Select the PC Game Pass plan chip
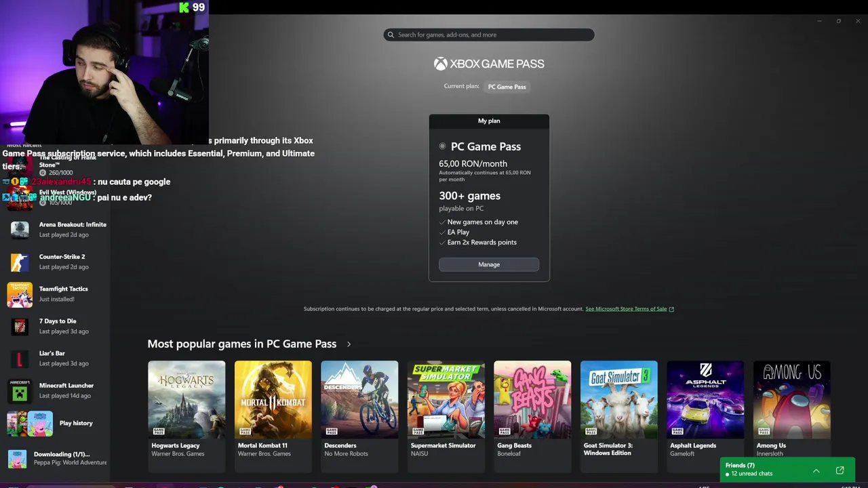Screen dimensions: 868x488 507,87
